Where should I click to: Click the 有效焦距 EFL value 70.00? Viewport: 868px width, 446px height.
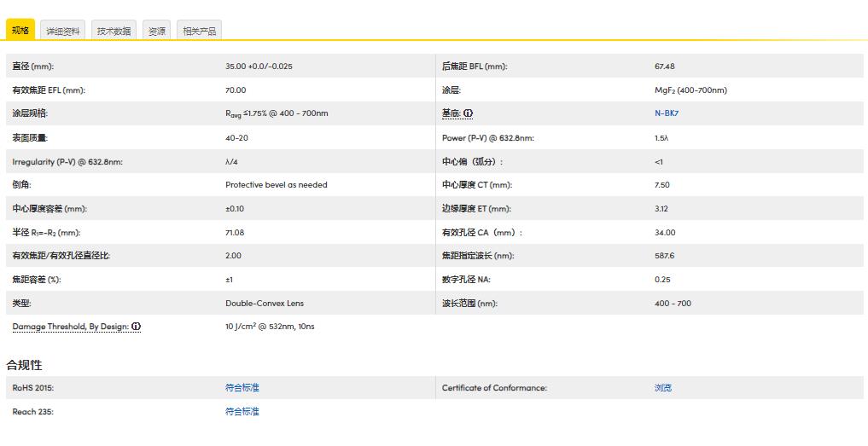tap(235, 90)
